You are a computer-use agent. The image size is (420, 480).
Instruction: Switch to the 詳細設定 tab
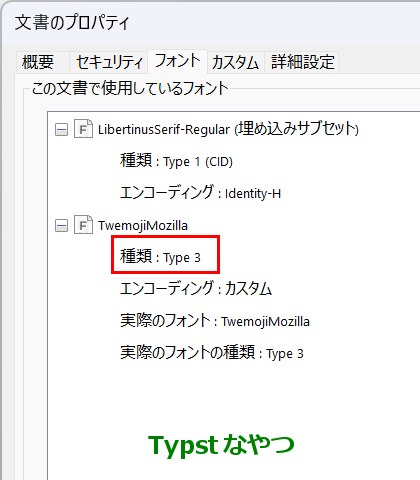pyautogui.click(x=302, y=62)
